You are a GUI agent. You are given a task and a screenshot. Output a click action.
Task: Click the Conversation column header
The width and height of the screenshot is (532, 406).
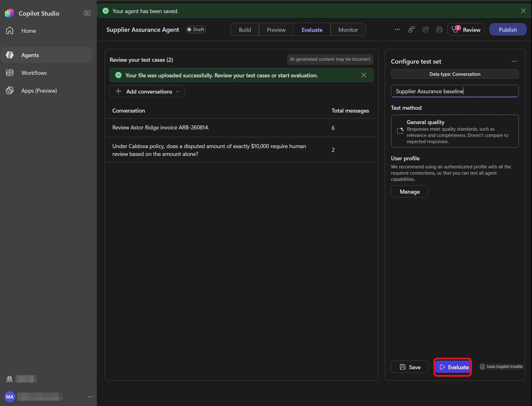tap(129, 111)
